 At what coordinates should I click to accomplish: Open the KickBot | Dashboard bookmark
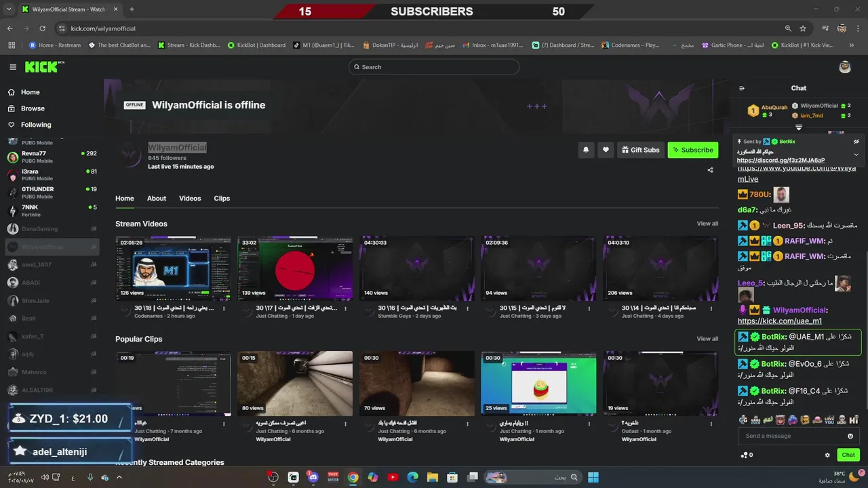coord(256,45)
